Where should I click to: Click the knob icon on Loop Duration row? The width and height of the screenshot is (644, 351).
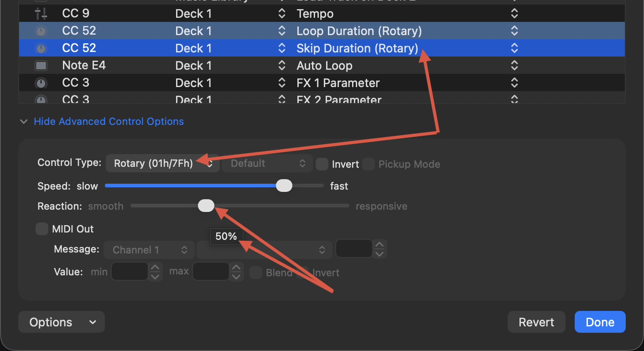tap(41, 31)
